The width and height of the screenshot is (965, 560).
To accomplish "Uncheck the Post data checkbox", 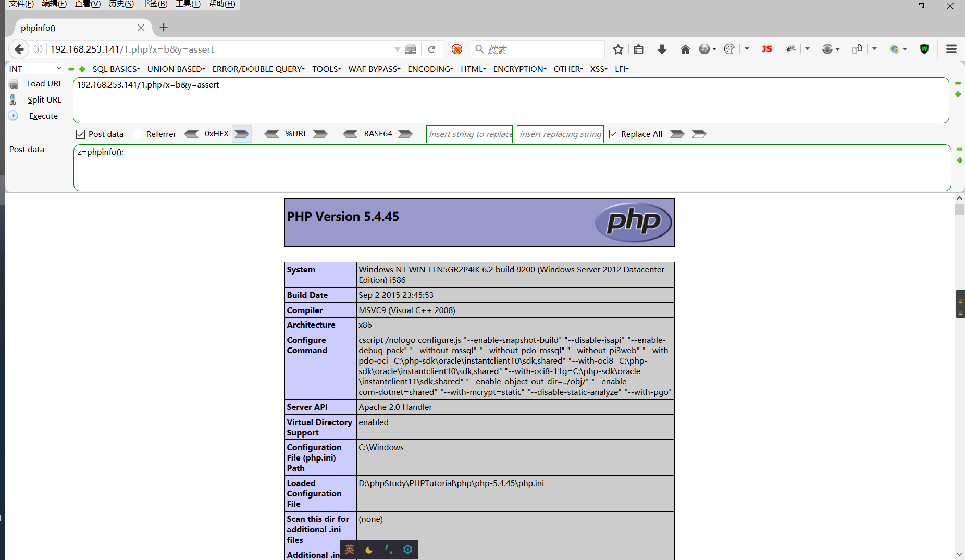I will coord(81,134).
